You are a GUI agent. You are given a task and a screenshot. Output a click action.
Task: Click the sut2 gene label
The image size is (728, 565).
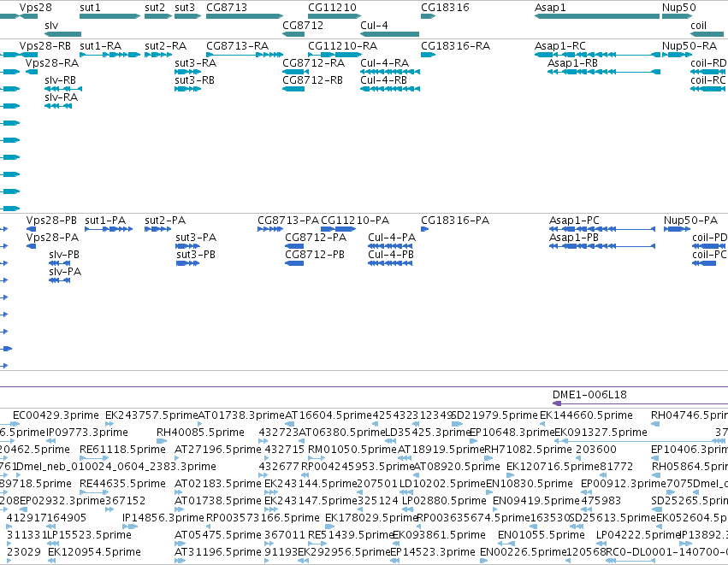click(155, 8)
